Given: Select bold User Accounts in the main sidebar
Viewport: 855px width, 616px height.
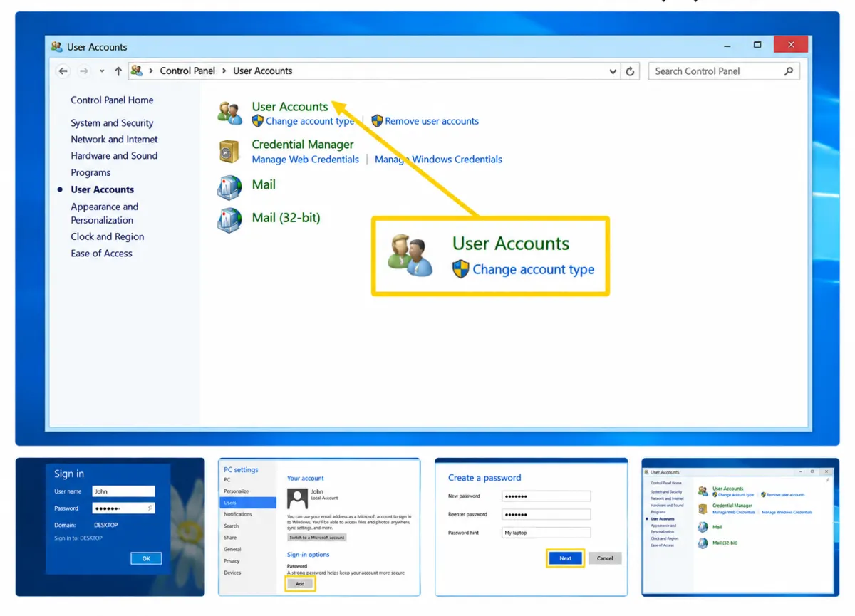Looking at the screenshot, I should tap(102, 189).
